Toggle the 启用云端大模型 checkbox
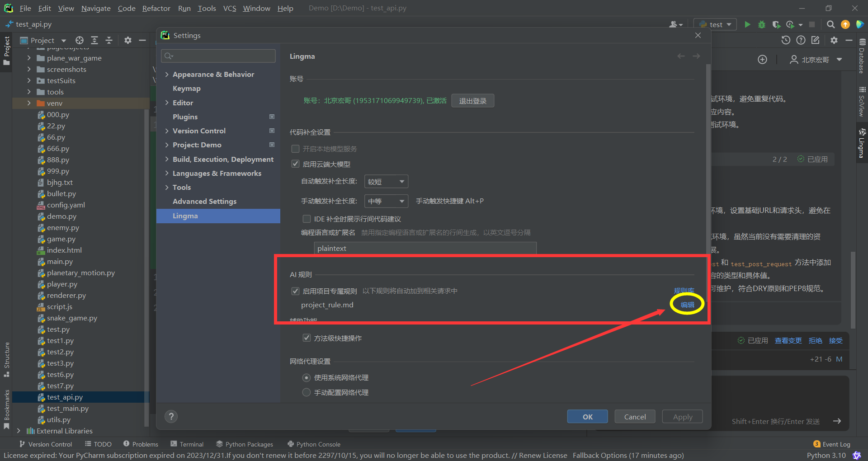The height and width of the screenshot is (461, 868). click(x=296, y=164)
